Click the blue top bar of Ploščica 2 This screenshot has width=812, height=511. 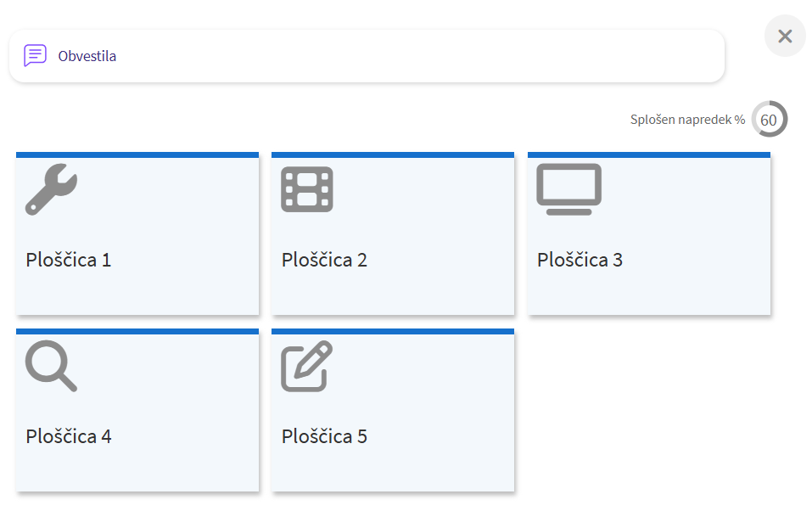click(x=393, y=155)
